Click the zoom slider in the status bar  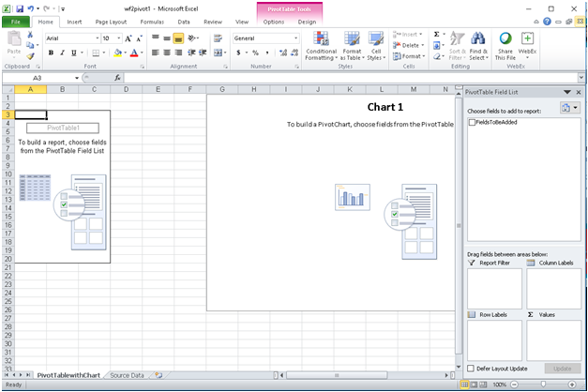click(x=543, y=384)
